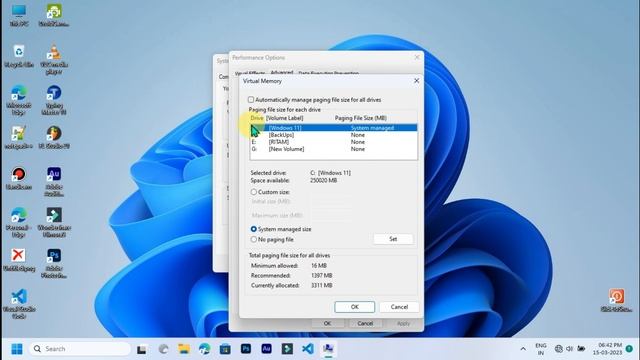Launch FL Studio 20 desktop shortcut
This screenshot has width=640, height=360.
click(54, 138)
